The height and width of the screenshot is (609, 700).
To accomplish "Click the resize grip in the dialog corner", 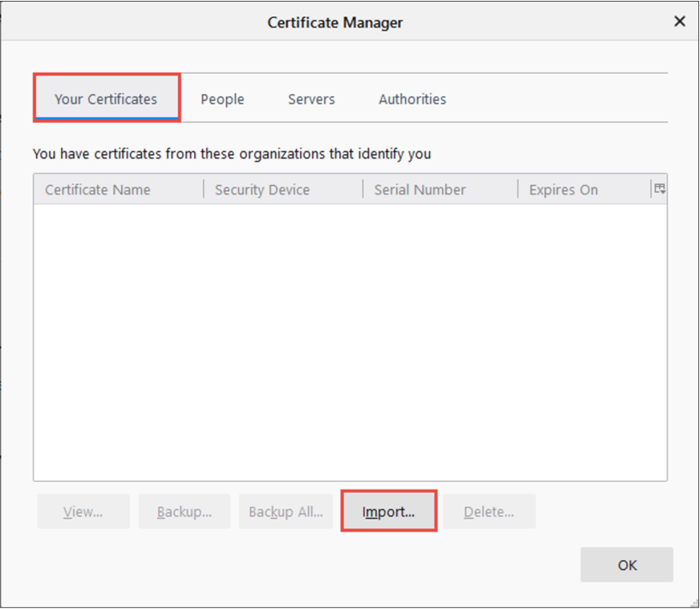I will click(692, 602).
